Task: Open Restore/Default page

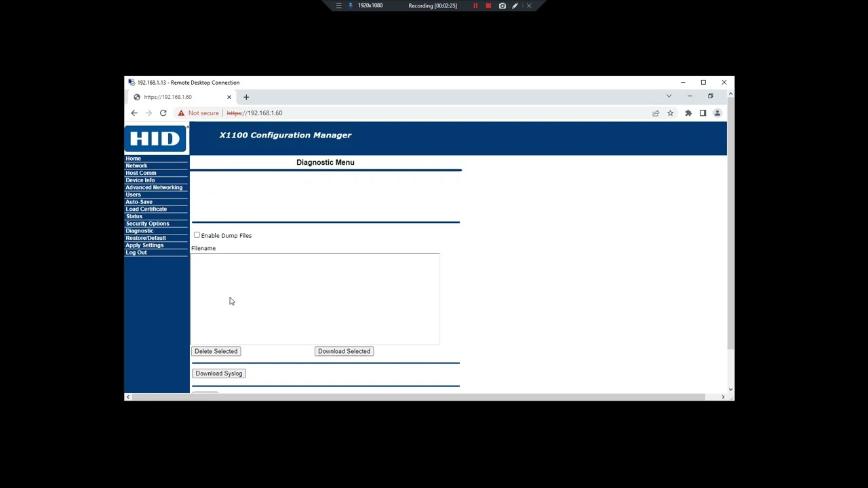Action: pos(146,238)
